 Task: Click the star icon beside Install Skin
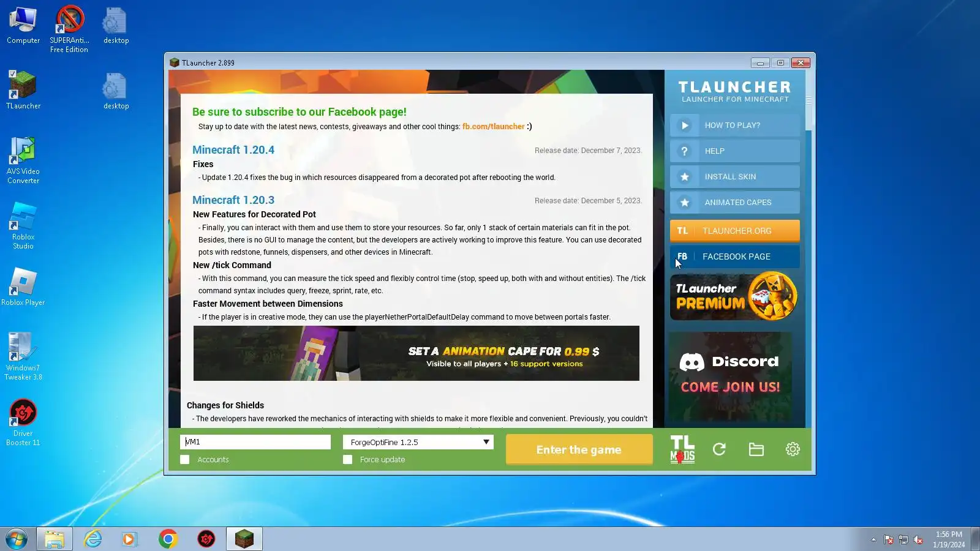[x=685, y=177]
